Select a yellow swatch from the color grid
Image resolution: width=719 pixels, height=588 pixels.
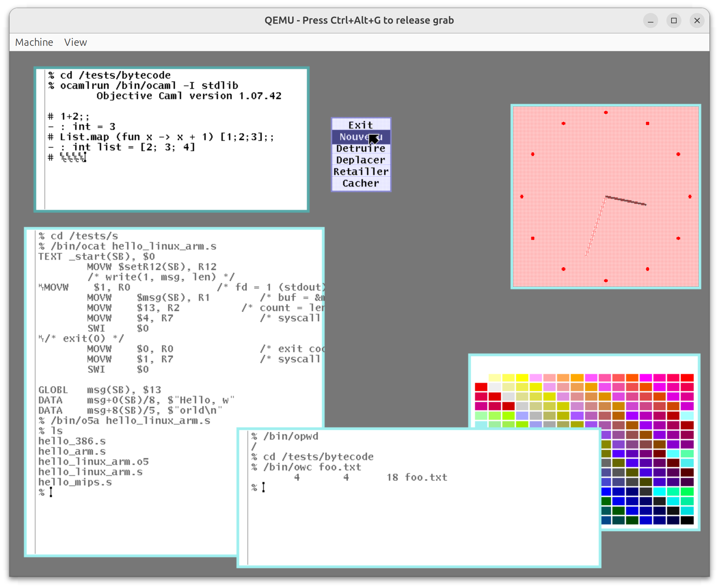click(522, 378)
